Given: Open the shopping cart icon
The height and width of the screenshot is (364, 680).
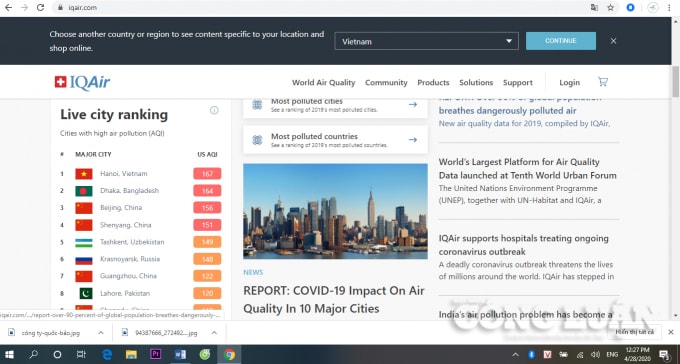Looking at the screenshot, I should click(x=603, y=82).
